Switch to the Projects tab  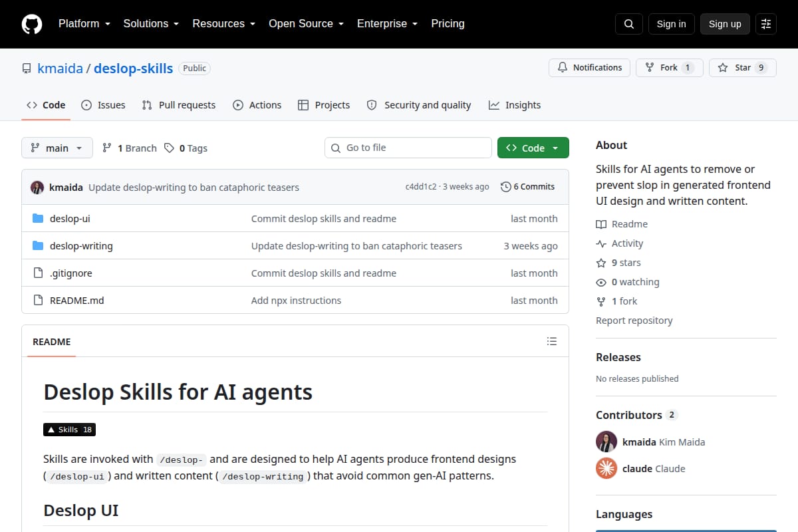point(324,105)
